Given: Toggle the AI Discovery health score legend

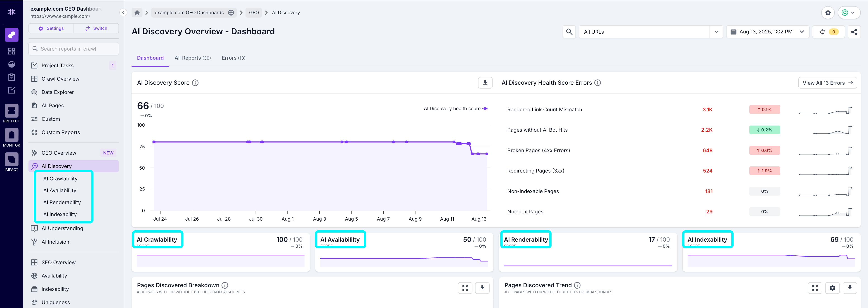Looking at the screenshot, I should 456,108.
